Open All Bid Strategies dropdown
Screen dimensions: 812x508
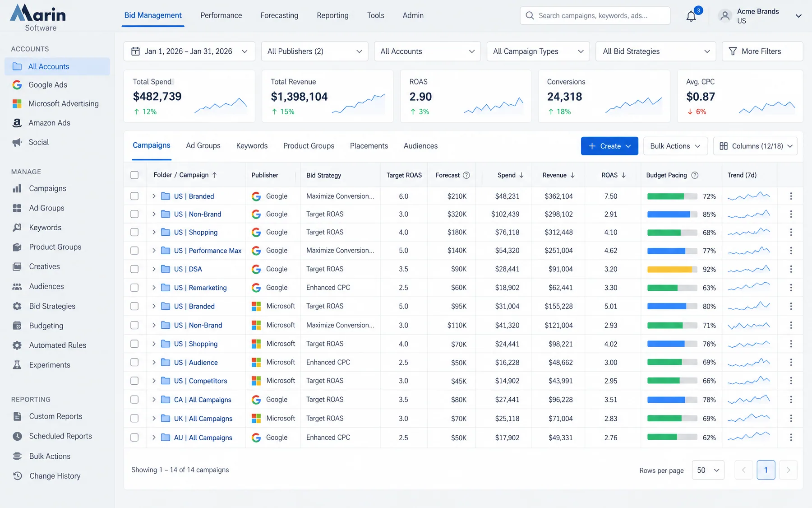(x=656, y=51)
